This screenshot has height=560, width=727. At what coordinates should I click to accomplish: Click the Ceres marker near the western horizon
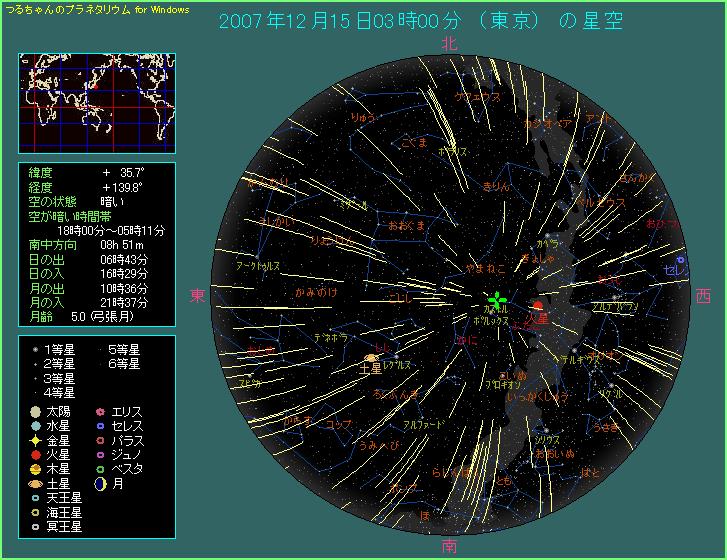tap(681, 261)
